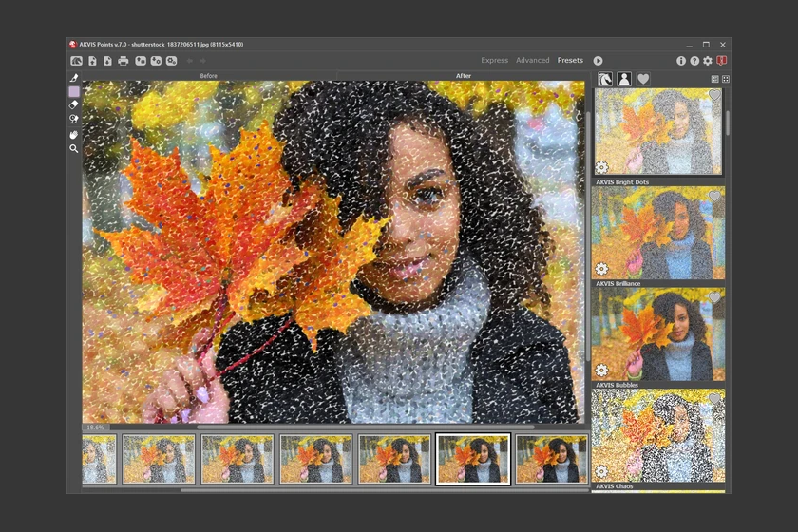Open gear settings on Brilliance preset
Image resolution: width=798 pixels, height=532 pixels.
(x=601, y=269)
